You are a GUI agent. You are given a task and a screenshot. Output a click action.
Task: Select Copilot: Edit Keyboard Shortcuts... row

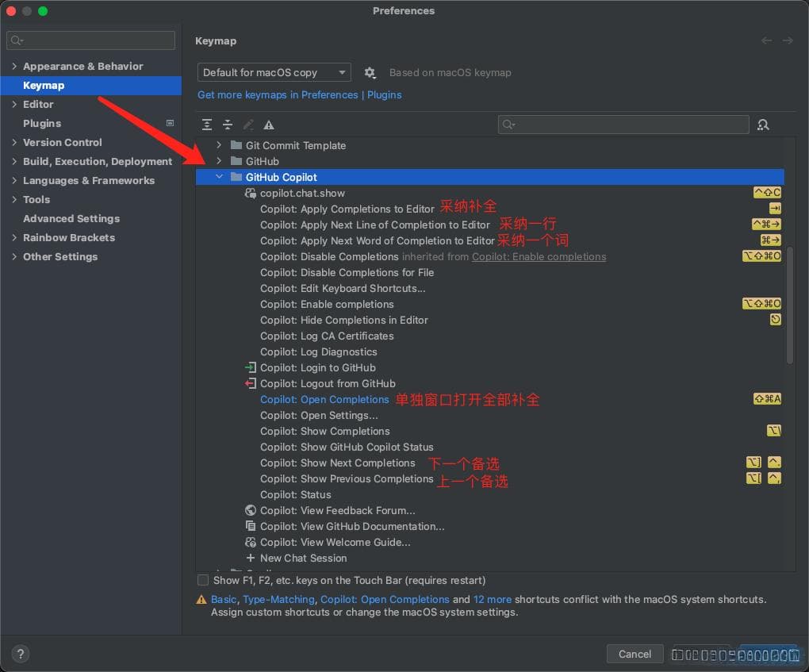(x=490, y=289)
